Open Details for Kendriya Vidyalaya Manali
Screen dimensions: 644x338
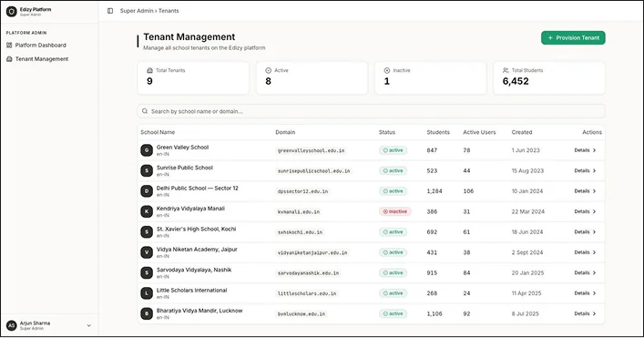coord(585,211)
